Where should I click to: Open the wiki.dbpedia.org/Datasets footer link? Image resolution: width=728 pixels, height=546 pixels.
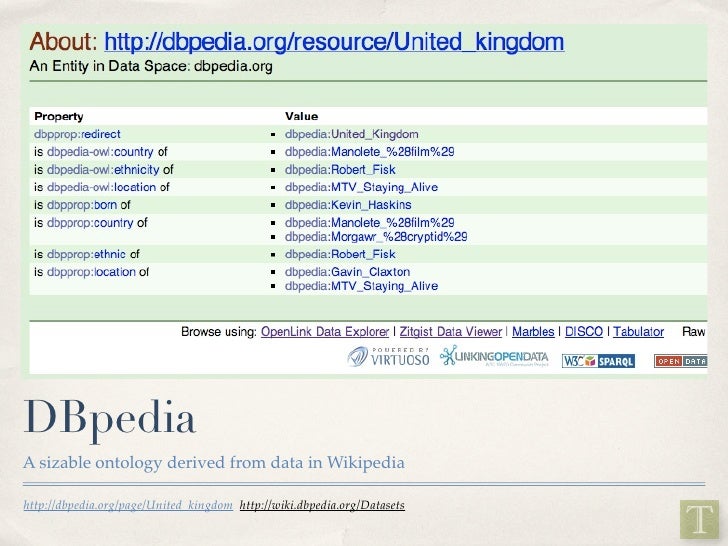322,505
